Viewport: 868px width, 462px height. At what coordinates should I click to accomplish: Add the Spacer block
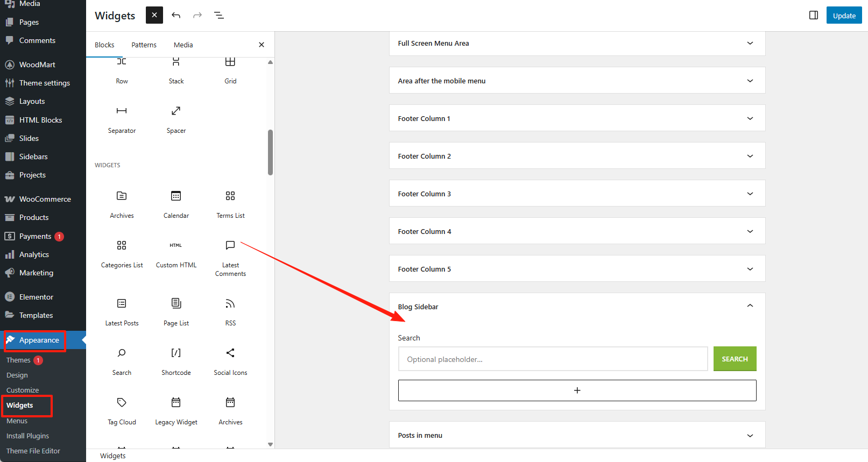point(176,118)
